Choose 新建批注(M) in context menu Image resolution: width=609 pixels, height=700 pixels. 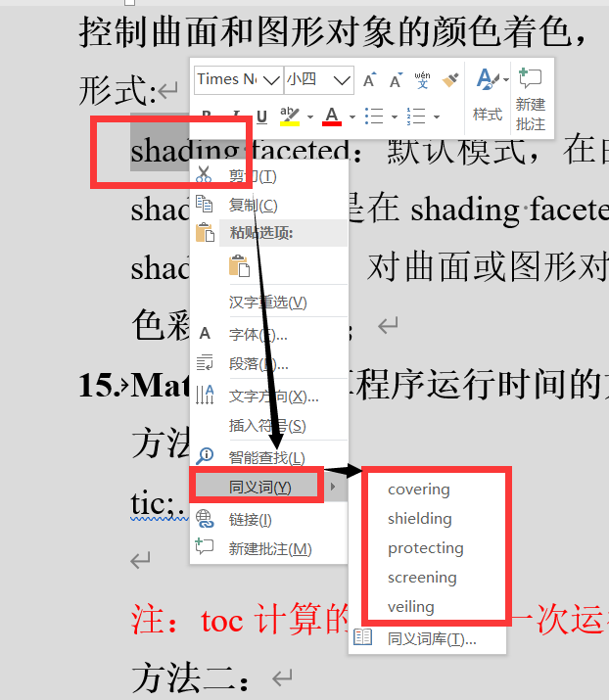pyautogui.click(x=268, y=548)
